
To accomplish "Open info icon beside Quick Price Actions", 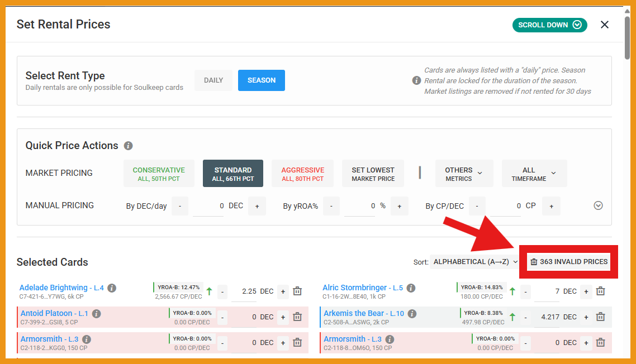I will tap(128, 146).
